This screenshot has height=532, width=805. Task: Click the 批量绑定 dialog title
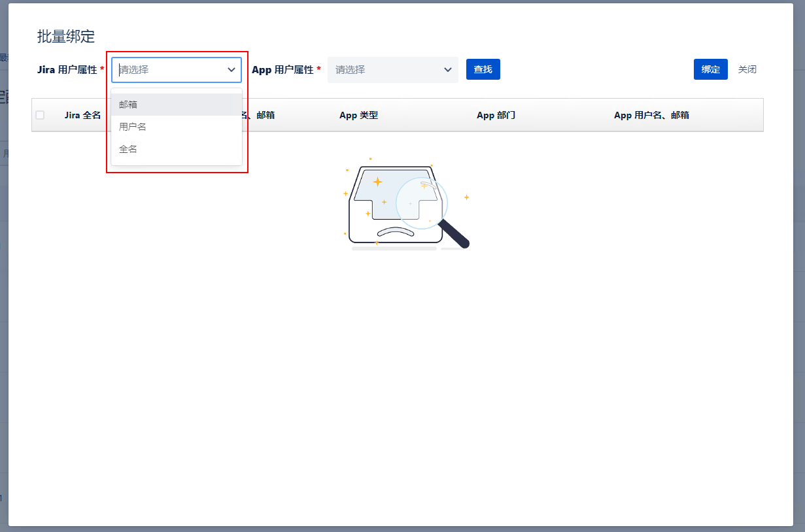[x=66, y=37]
